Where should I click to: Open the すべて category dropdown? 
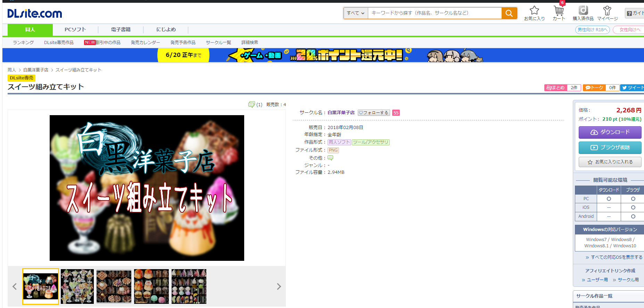[x=356, y=13]
